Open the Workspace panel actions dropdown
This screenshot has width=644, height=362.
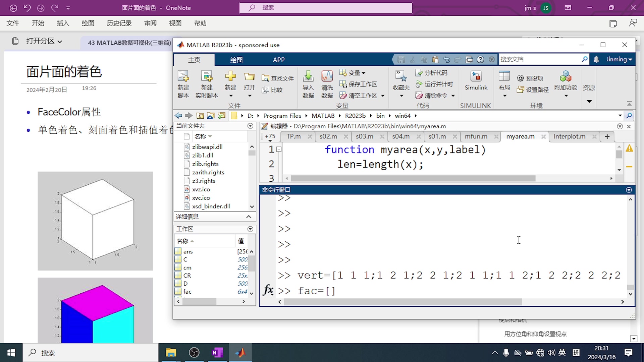[250, 229]
